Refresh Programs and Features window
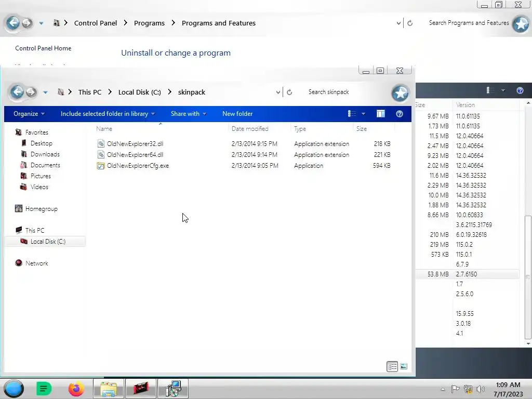This screenshot has height=399, width=532. click(x=410, y=23)
